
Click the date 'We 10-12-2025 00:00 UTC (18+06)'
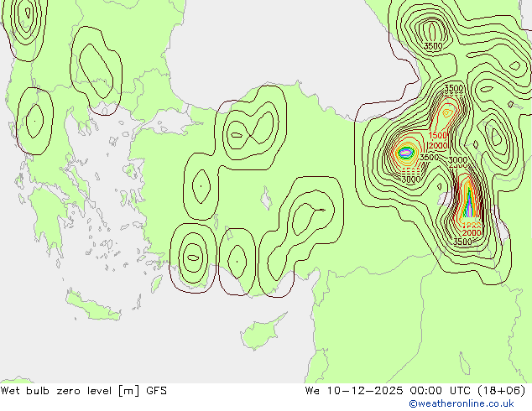click(x=415, y=391)
